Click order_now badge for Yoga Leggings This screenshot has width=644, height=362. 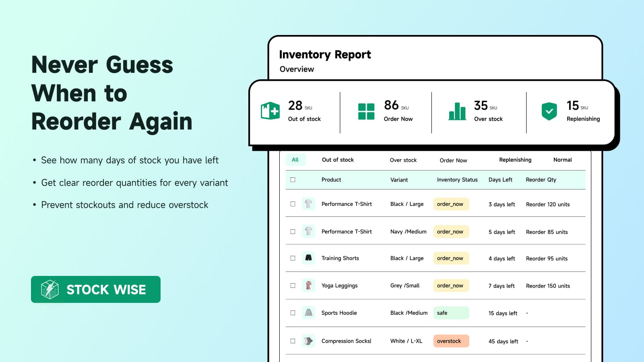pyautogui.click(x=451, y=285)
